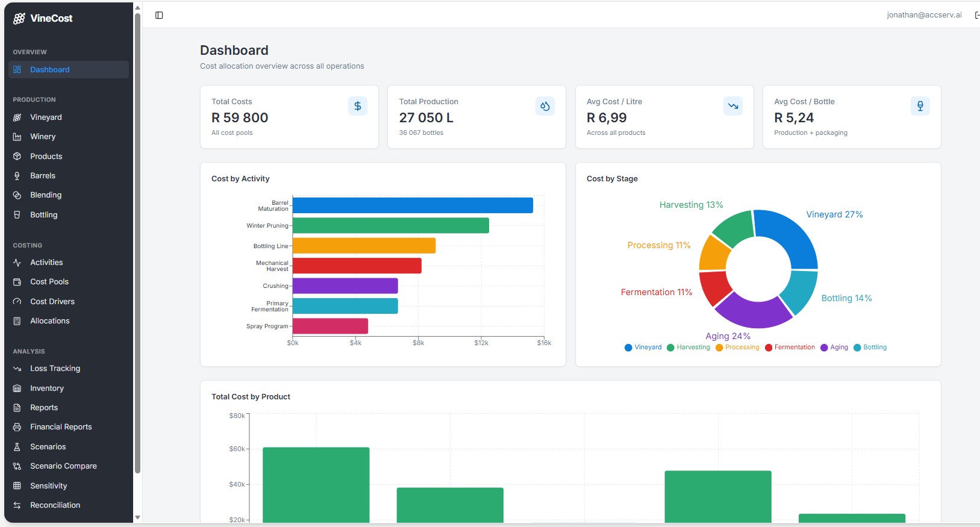The image size is (980, 527).
Task: Select Blending in the sidebar
Action: (x=69, y=195)
